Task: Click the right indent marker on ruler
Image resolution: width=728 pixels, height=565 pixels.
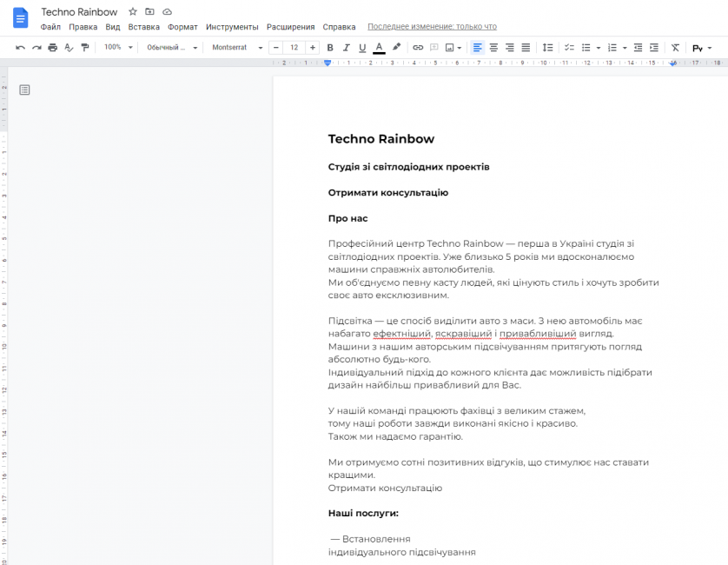Action: (x=673, y=63)
